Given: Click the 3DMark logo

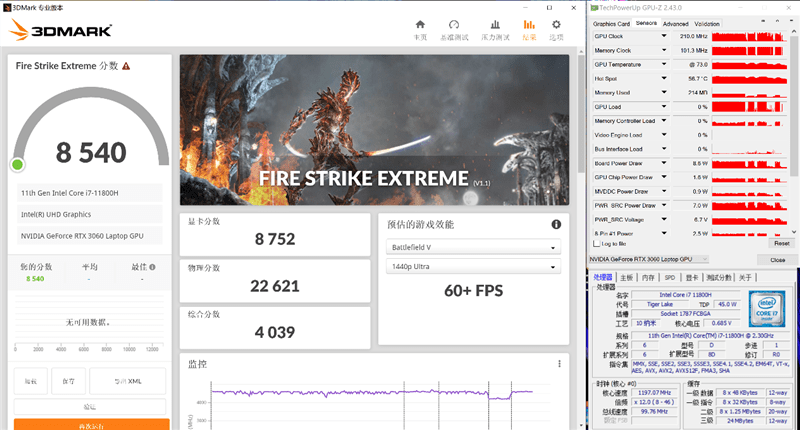Looking at the screenshot, I should pos(61,30).
